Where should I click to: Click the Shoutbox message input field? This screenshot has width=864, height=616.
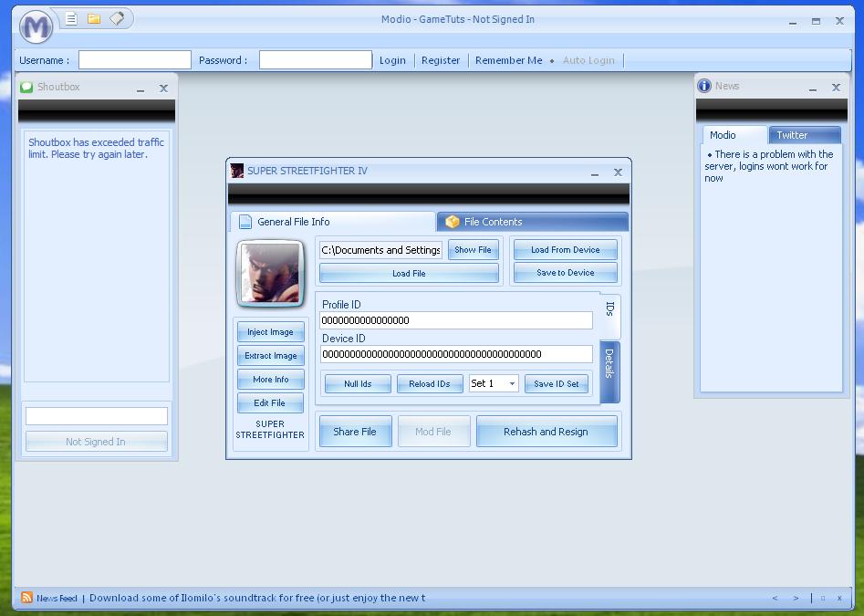[x=97, y=416]
